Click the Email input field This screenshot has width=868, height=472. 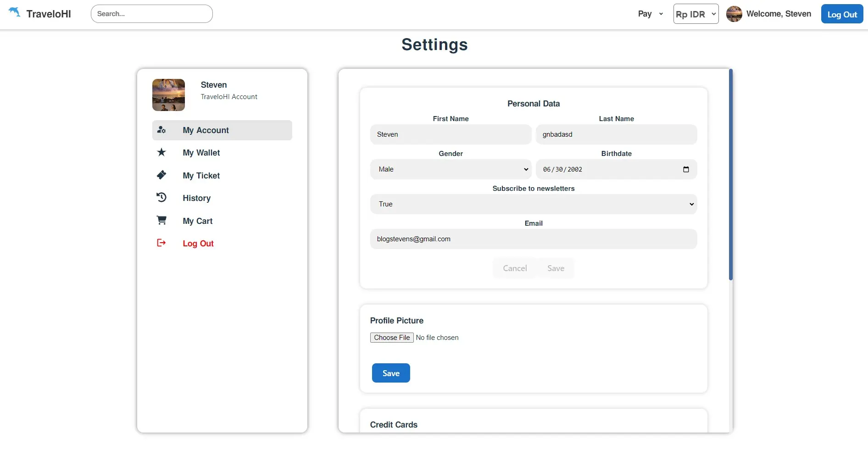534,239
